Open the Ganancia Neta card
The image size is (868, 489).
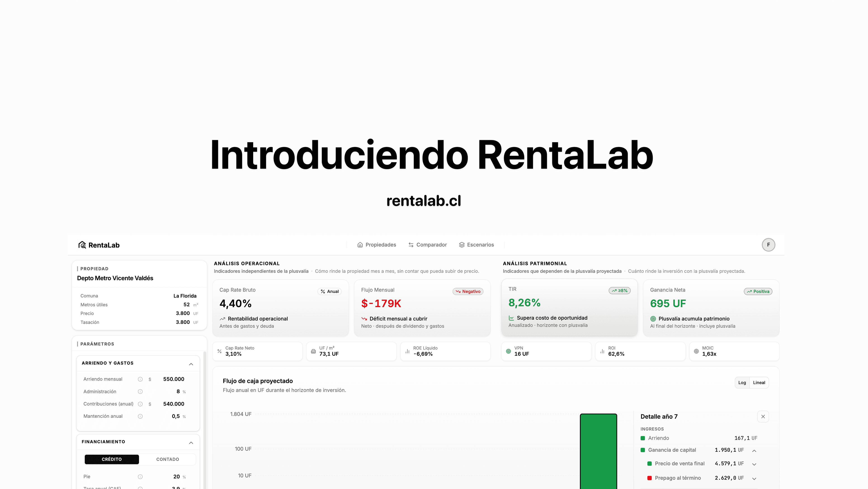711,308
